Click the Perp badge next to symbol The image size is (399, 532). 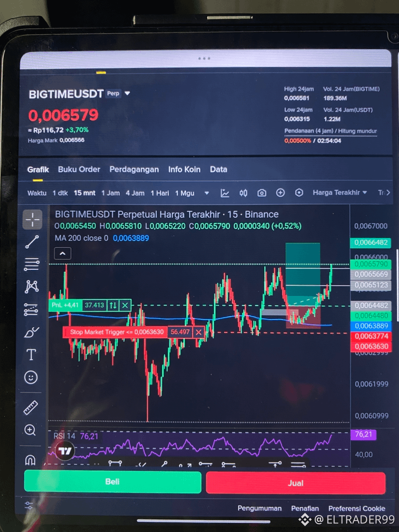pos(113,93)
